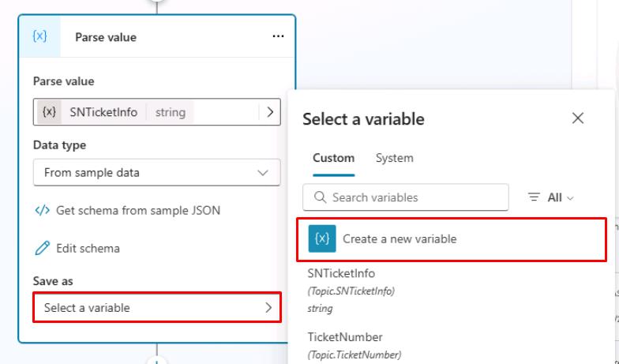Select the SNTicketInfo variable in the list
Image resolution: width=619 pixels, height=364 pixels.
341,274
